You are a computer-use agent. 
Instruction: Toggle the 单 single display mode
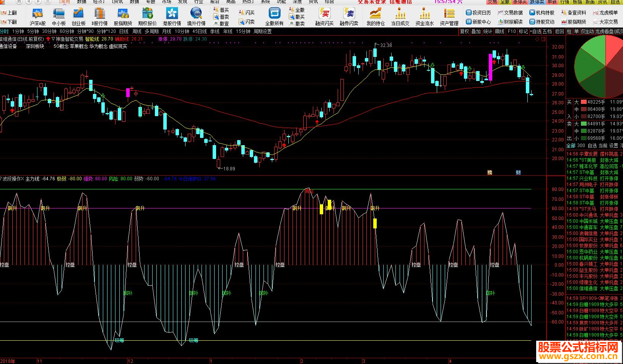pos(576,31)
